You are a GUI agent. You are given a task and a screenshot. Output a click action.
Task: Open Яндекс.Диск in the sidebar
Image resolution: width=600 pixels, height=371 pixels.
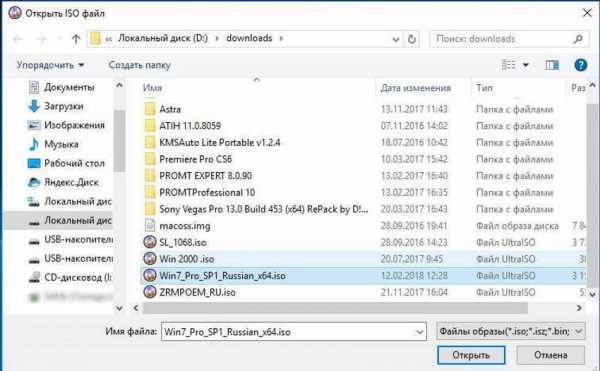71,182
